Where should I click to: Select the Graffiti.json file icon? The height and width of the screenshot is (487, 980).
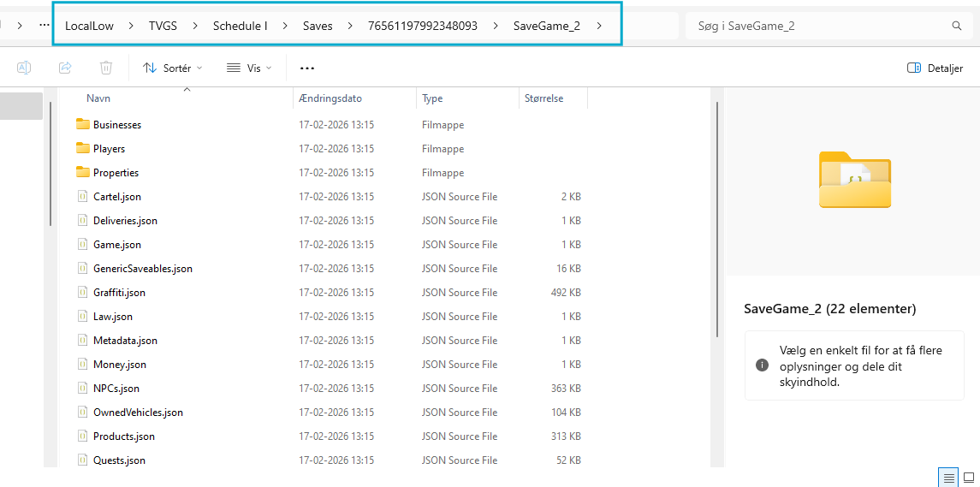[x=83, y=292]
